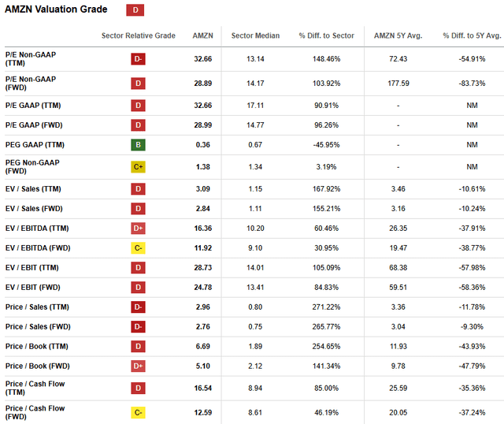Click the 148.46% sector difference value
This screenshot has width=504, height=424.
[x=326, y=59]
